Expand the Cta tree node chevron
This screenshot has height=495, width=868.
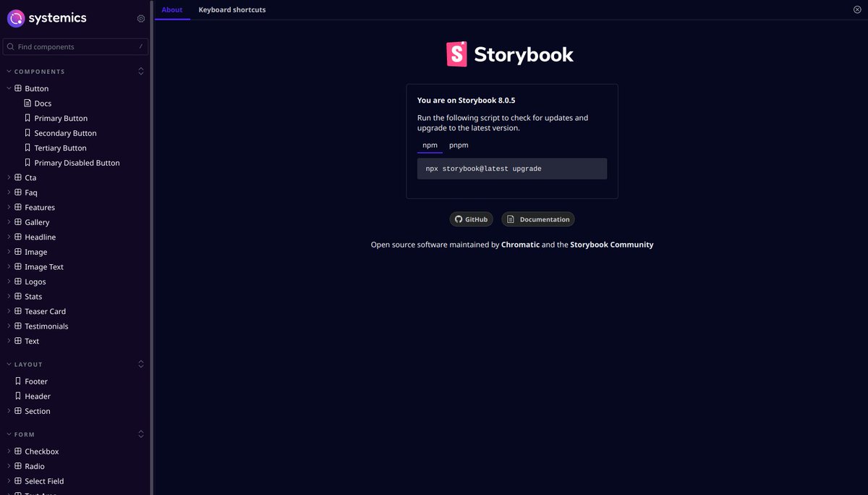(x=9, y=177)
